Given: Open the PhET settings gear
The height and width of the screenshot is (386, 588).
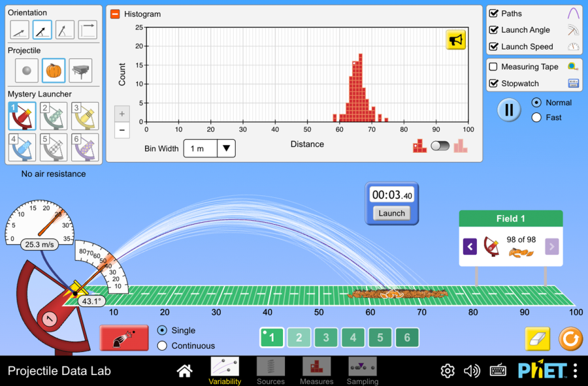Looking at the screenshot, I should tap(448, 370).
